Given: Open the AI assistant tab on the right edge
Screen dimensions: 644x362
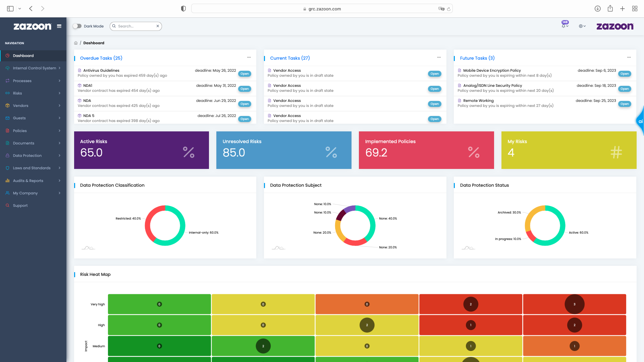Looking at the screenshot, I should tap(641, 122).
